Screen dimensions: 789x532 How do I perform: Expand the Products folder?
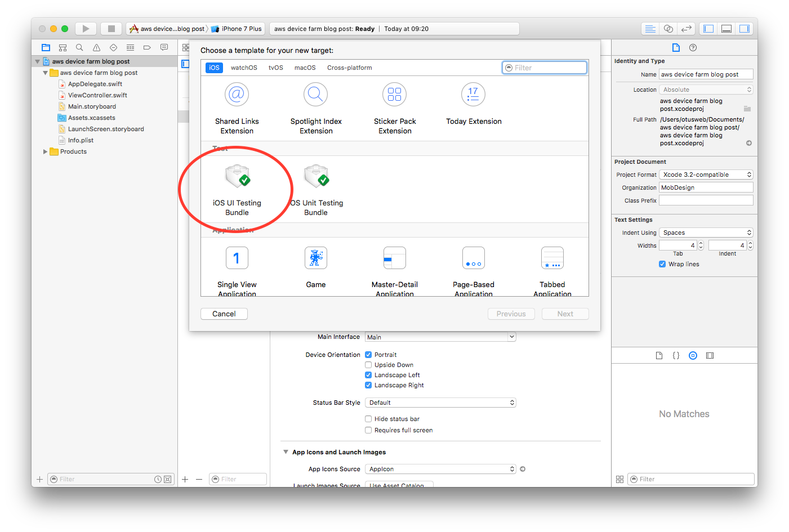pos(46,151)
